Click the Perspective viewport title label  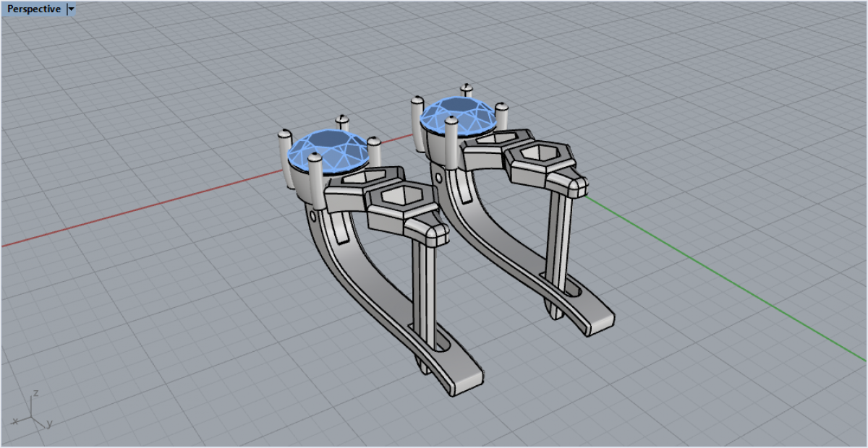point(33,9)
